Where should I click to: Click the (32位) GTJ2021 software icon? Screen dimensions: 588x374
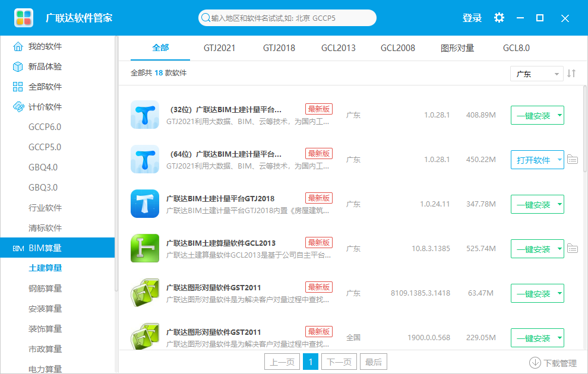click(145, 115)
